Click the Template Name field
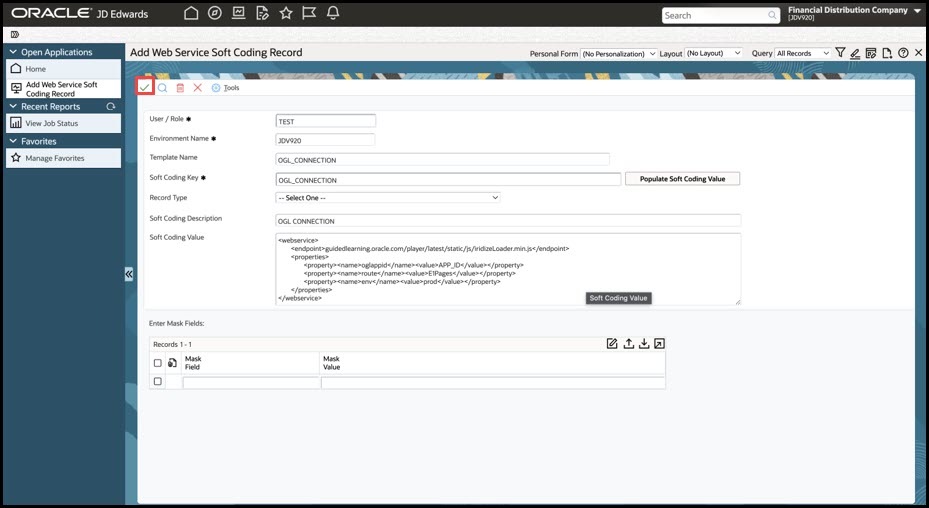Screen dimensions: 929x508 443,159
